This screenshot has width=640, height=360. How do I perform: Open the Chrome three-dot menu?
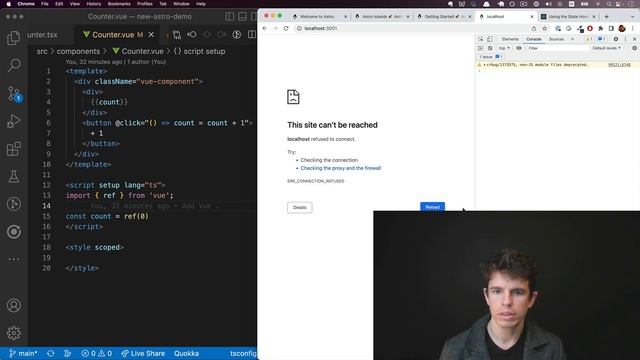tap(633, 28)
